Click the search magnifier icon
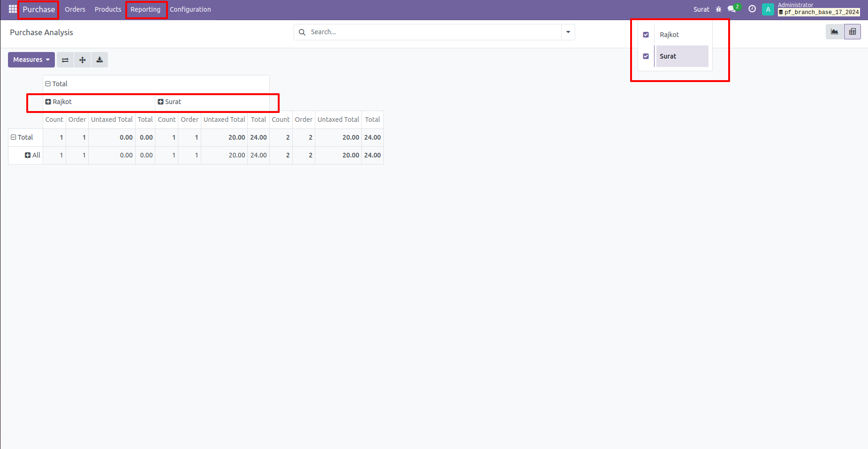This screenshot has width=868, height=449. [x=302, y=32]
